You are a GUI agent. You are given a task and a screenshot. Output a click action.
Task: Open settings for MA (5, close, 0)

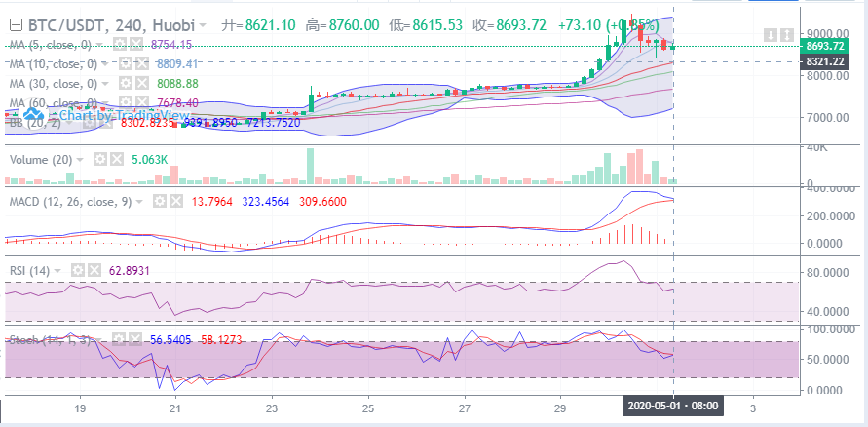click(122, 45)
